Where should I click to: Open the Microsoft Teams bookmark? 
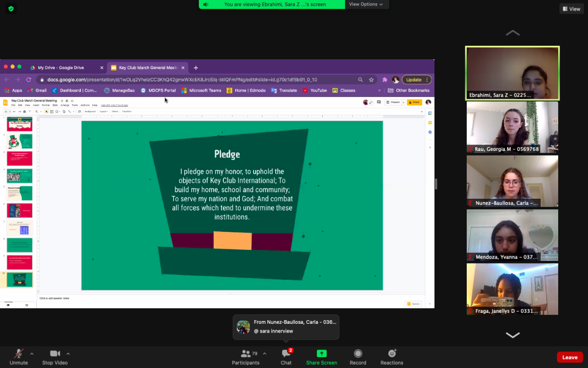pyautogui.click(x=201, y=91)
